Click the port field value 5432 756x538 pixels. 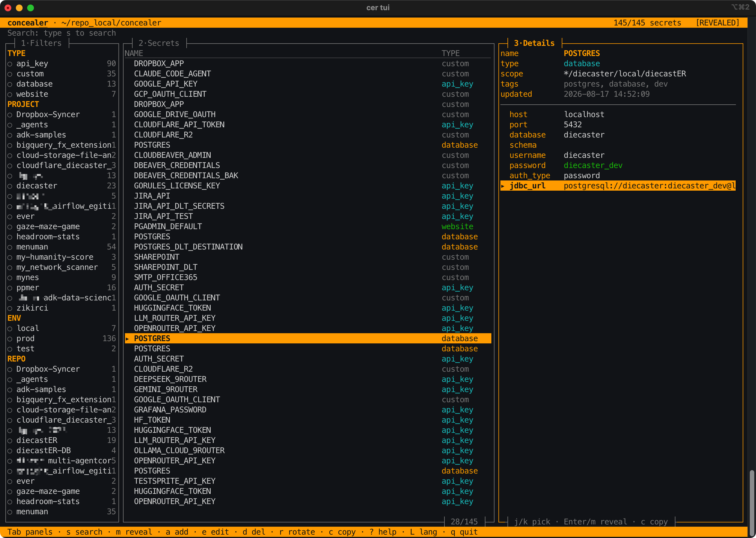point(573,124)
